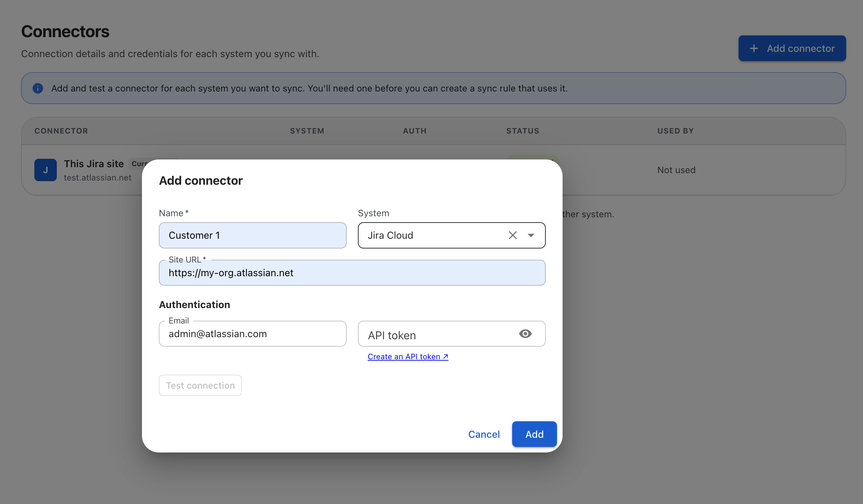Click the STATUS column header
Screen dimensions: 863x504
click(x=523, y=131)
